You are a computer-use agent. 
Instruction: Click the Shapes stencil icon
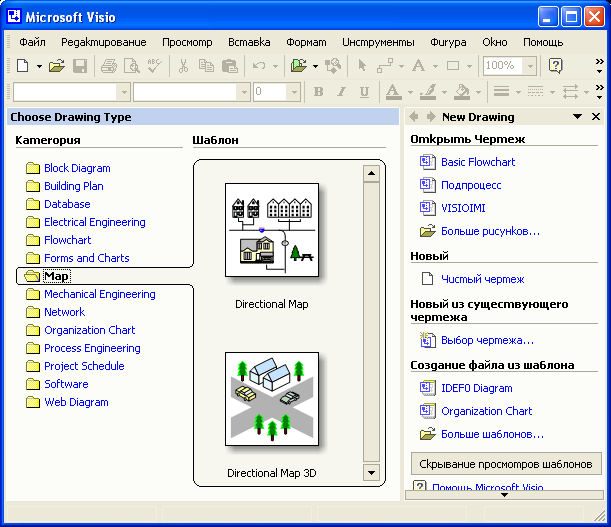pyautogui.click(x=299, y=65)
